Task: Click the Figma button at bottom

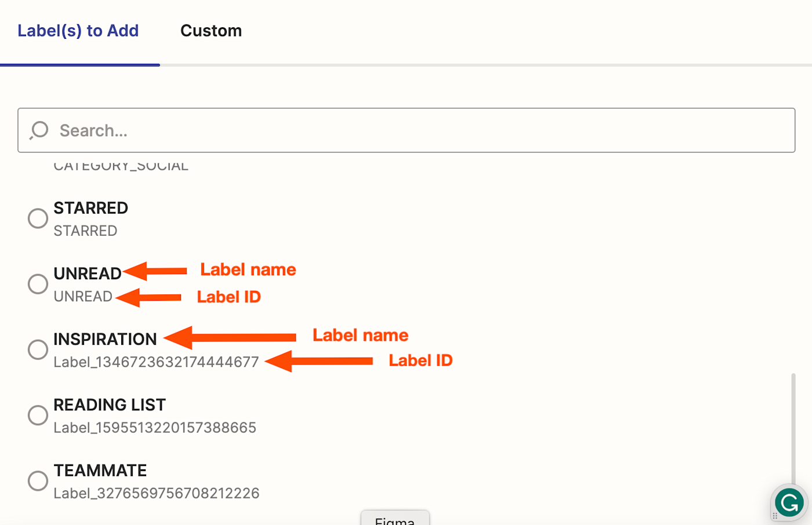Action: pos(394,519)
